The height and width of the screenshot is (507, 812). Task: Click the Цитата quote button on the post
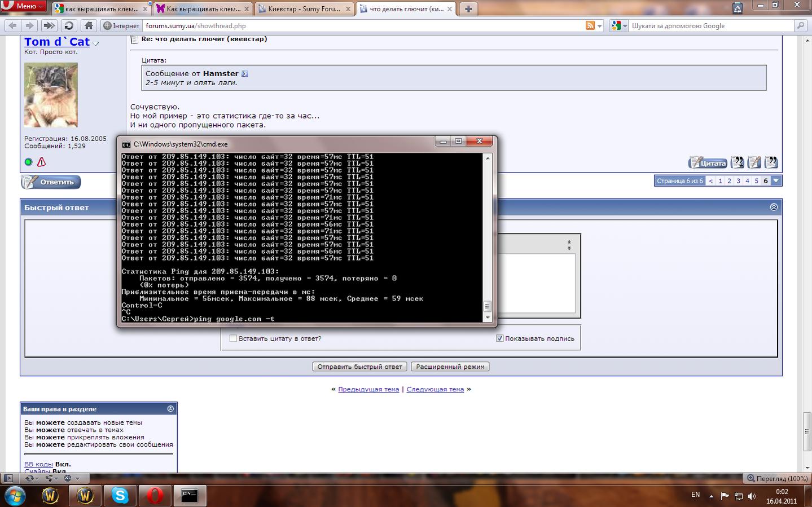708,163
